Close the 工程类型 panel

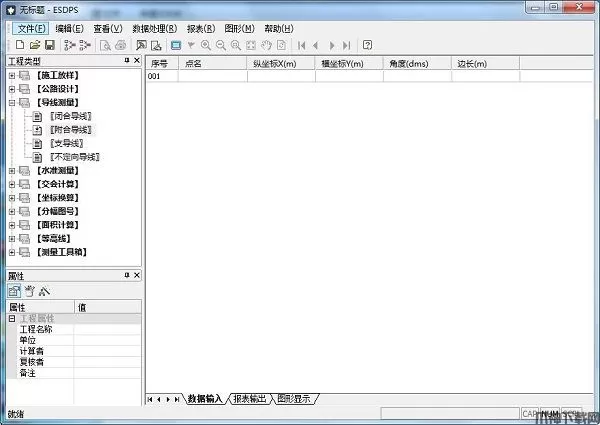point(137,60)
